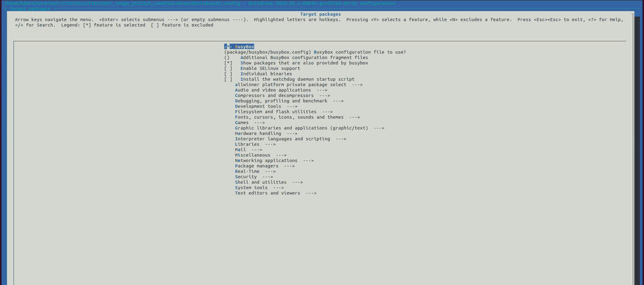Image resolution: width=644 pixels, height=285 pixels.
Task: Open Shell and utilities submenu
Action: point(269,182)
